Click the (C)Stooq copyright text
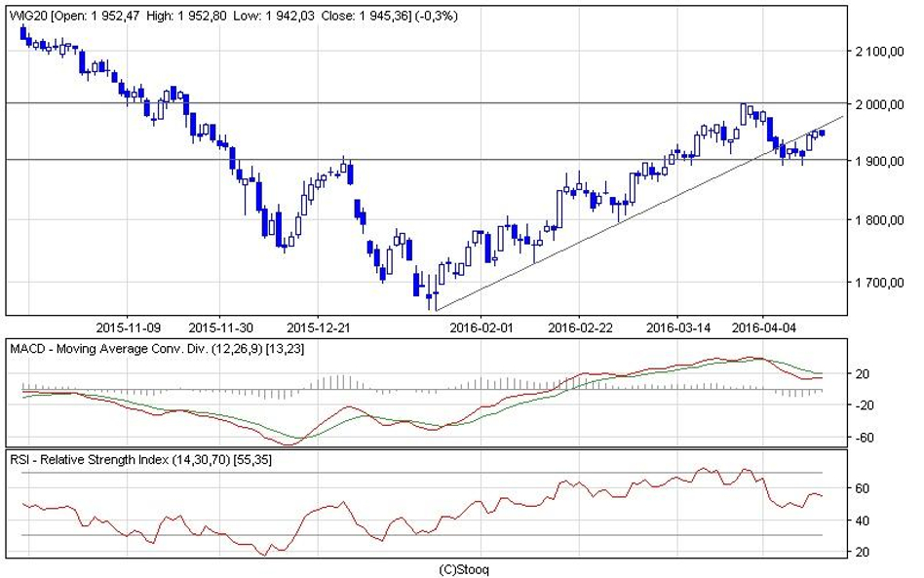Image resolution: width=924 pixels, height=578 pixels. click(x=462, y=567)
